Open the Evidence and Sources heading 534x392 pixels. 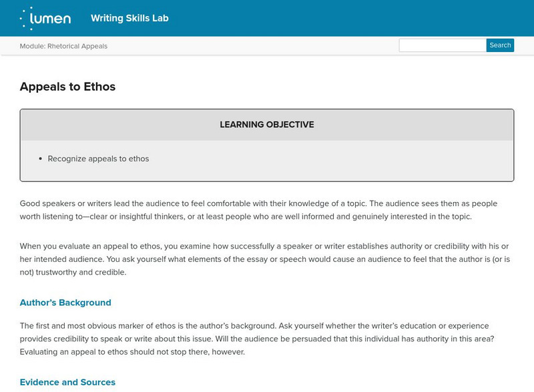tap(67, 382)
